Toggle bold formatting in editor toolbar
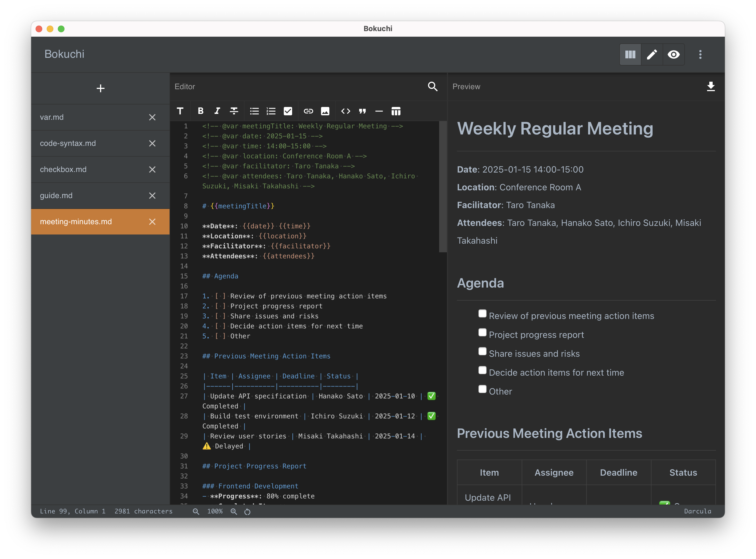The height and width of the screenshot is (559, 756). (200, 111)
